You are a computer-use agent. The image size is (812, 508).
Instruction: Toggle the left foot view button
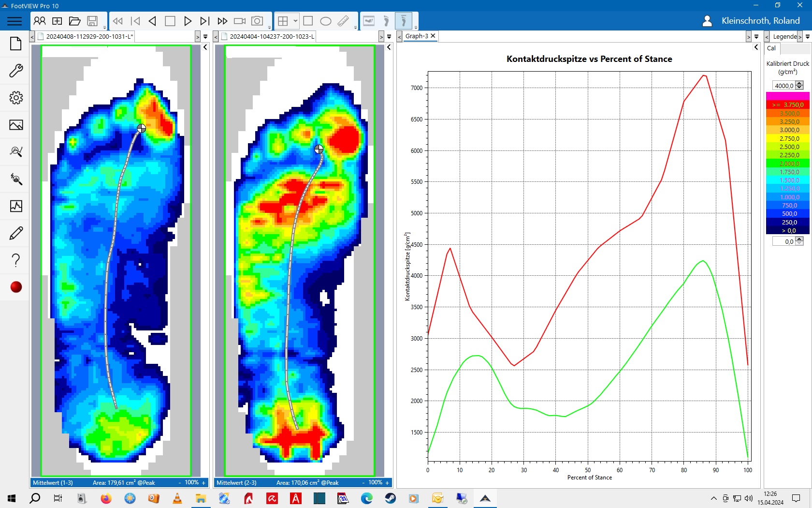click(386, 21)
